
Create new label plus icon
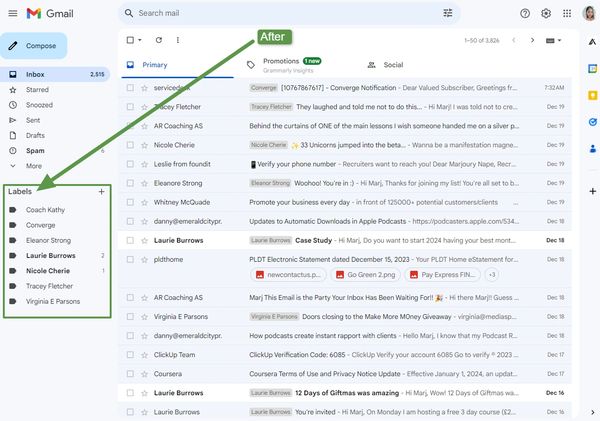[101, 191]
